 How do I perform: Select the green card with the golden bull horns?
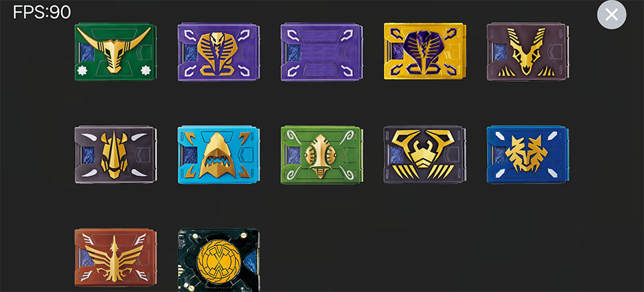click(x=115, y=52)
